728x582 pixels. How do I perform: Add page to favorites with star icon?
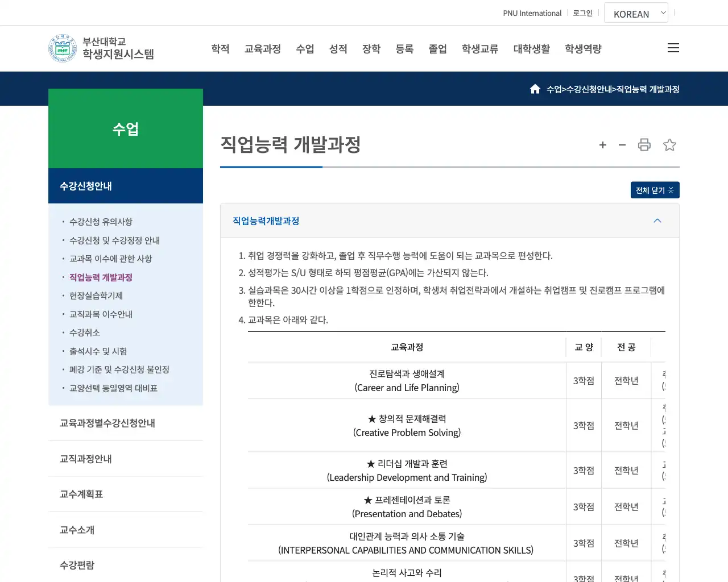[670, 145]
